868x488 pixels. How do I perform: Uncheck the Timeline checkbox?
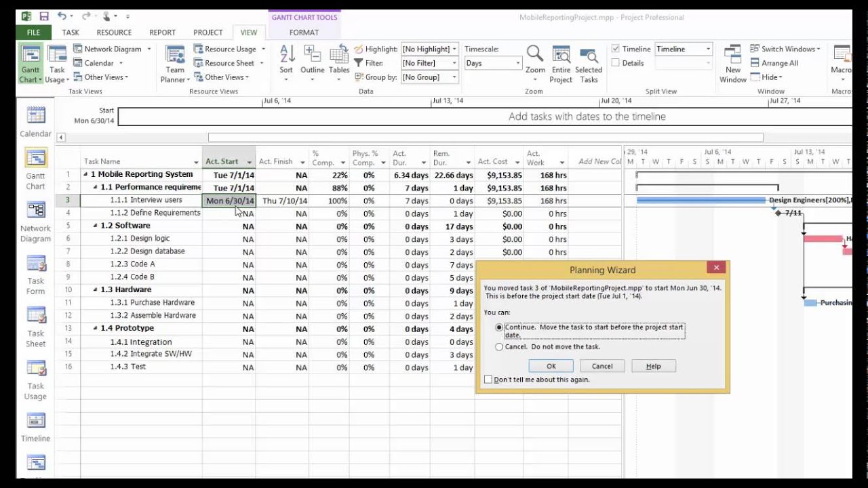click(x=615, y=49)
